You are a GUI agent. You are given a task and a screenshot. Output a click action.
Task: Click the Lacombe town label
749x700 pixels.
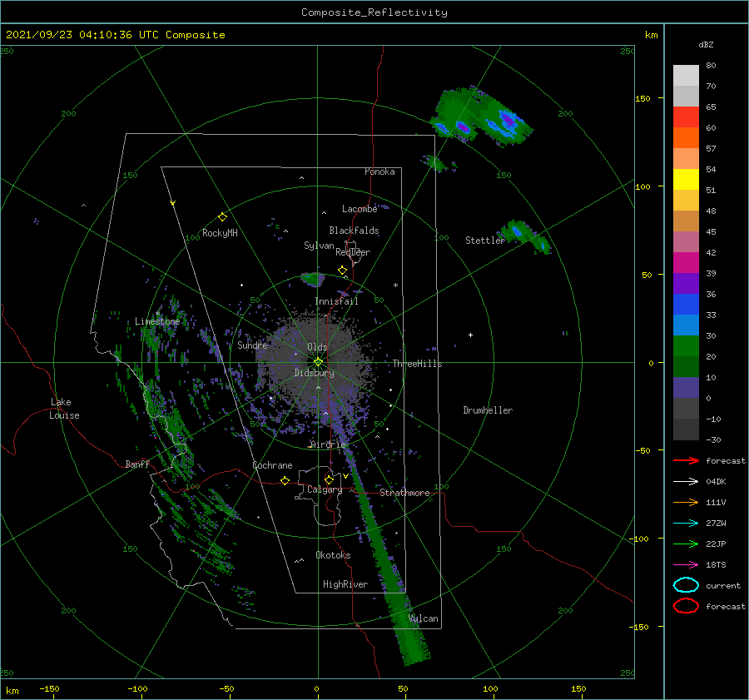pos(360,209)
